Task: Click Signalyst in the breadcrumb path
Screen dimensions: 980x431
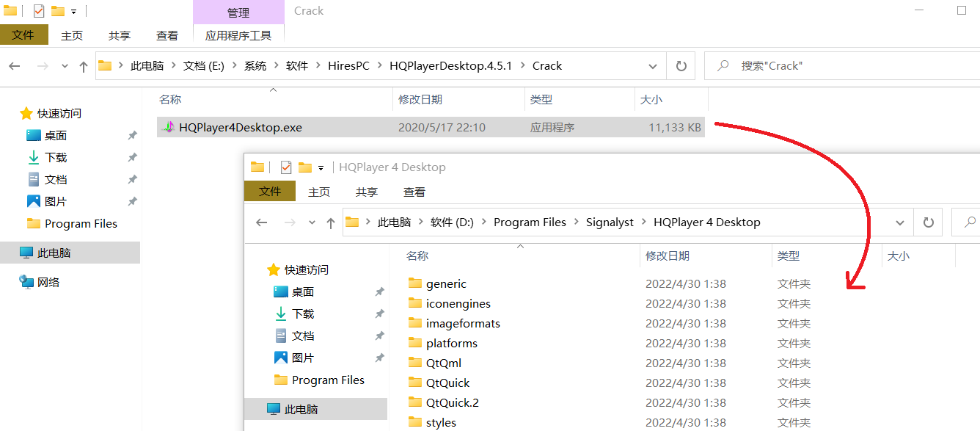Action: [x=610, y=222]
